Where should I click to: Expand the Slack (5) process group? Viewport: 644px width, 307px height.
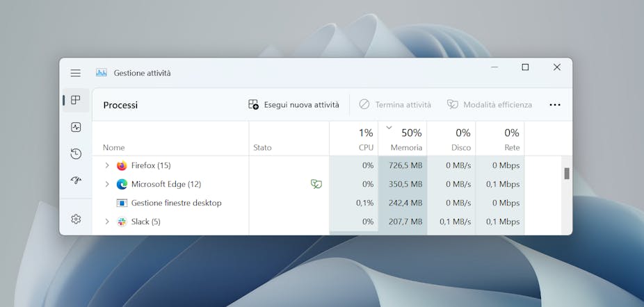(x=107, y=222)
